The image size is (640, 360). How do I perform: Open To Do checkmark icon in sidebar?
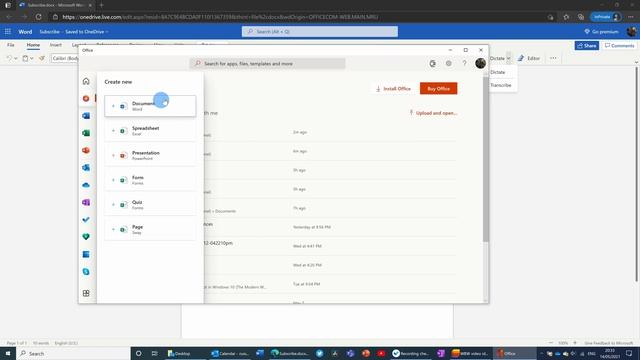(86, 220)
